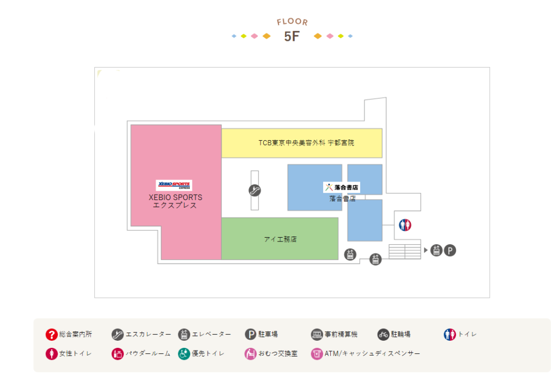Screen dimensions: 558x392
Task: Click the 総合案内所 question mark legend icon
Action: pos(51,334)
